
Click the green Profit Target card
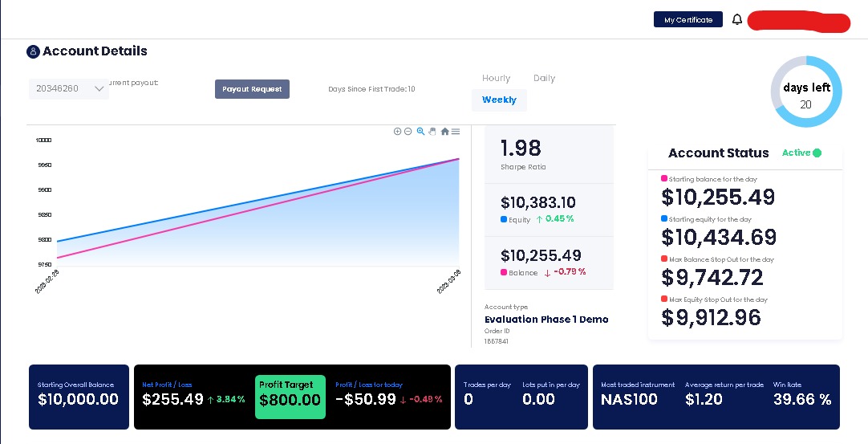pos(290,397)
